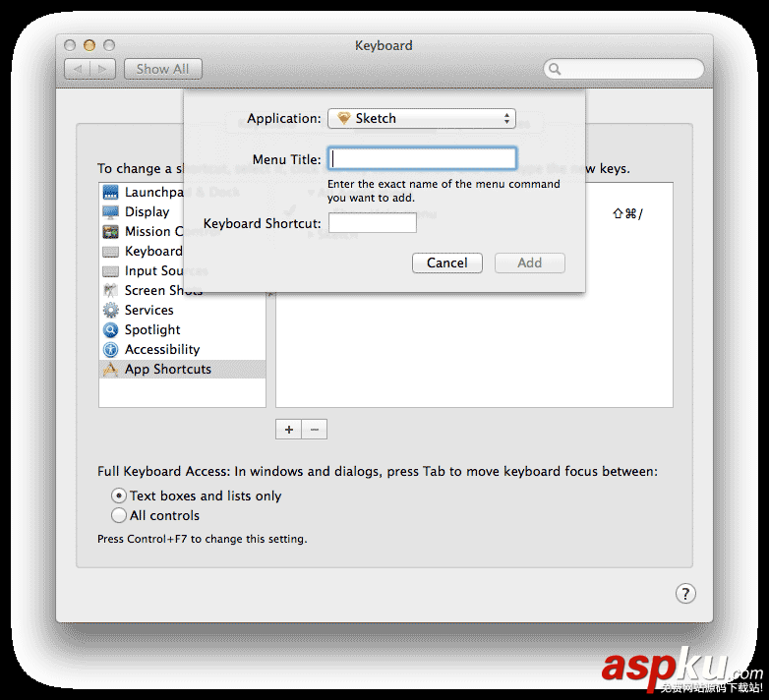Go forward with the right arrow button
This screenshot has height=700, width=769.
pos(102,69)
